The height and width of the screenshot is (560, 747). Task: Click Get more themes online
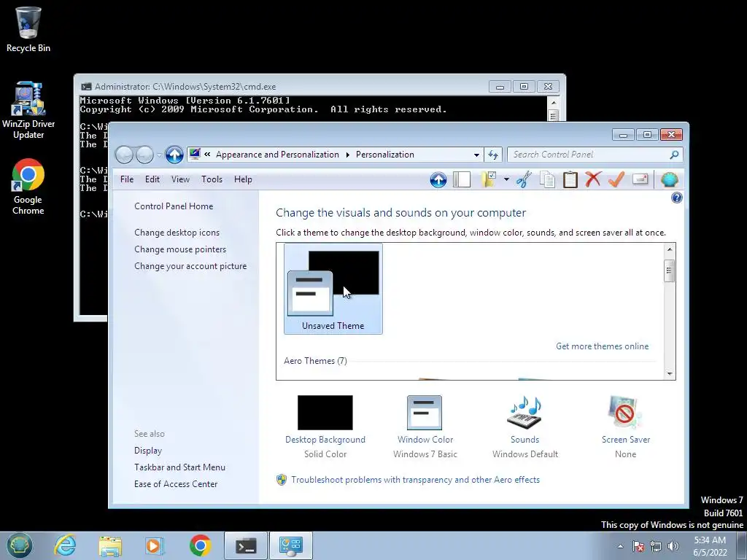[x=602, y=346]
